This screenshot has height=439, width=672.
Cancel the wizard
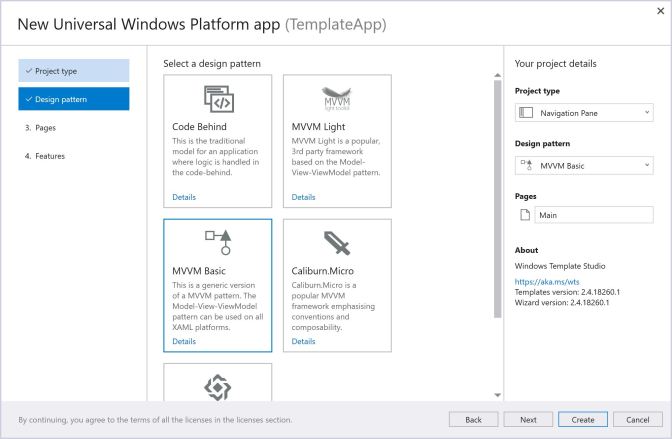tap(638, 420)
